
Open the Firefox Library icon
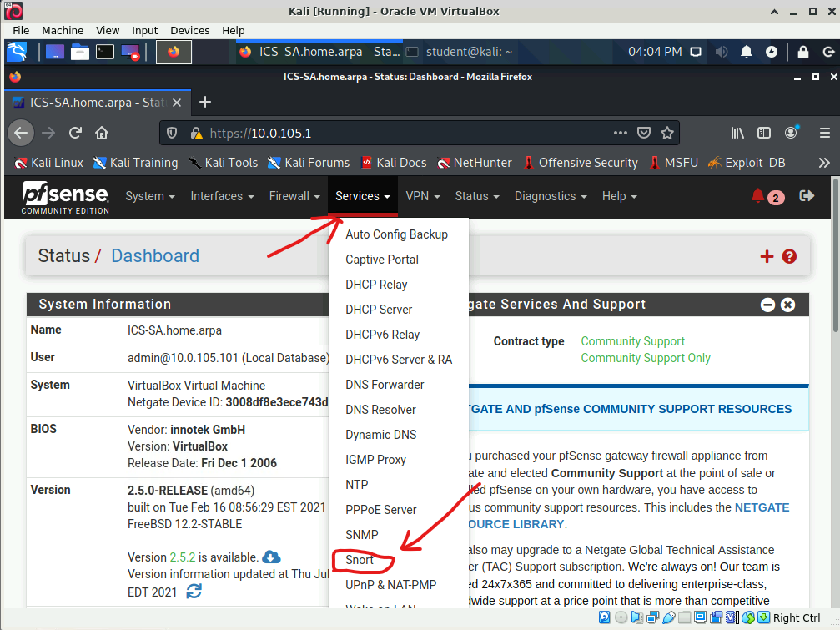pos(737,133)
